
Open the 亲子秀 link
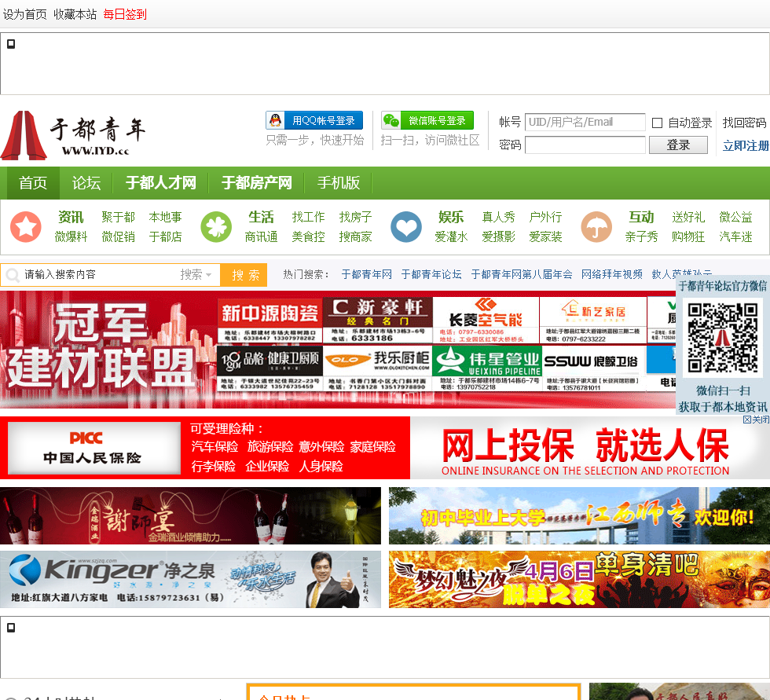point(641,236)
